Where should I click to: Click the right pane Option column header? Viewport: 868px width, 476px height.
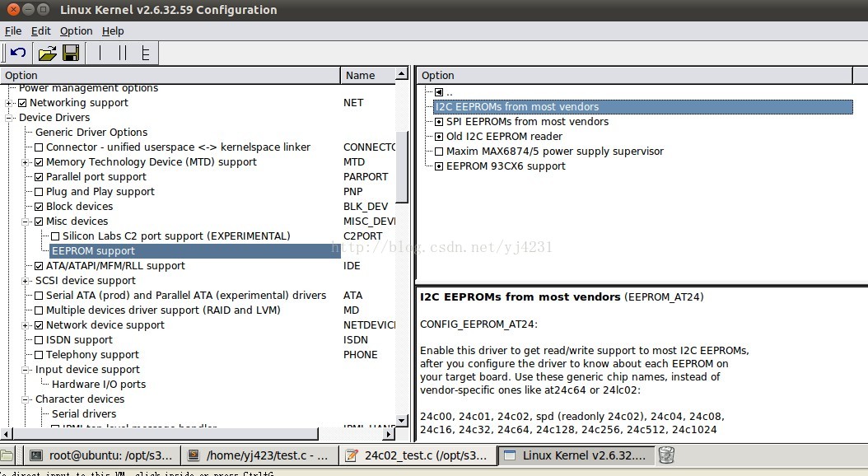pyautogui.click(x=634, y=75)
